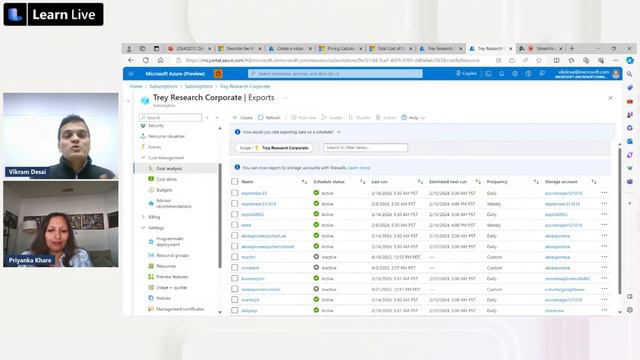Click the resource menu scrollbar
Viewport: 640px width, 360px height.
[x=220, y=216]
